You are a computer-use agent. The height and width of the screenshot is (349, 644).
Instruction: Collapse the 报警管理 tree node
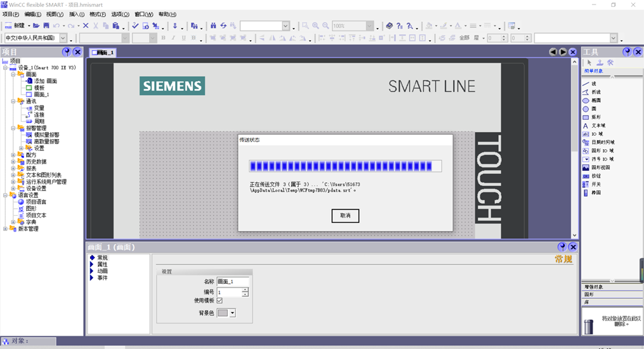click(x=13, y=128)
